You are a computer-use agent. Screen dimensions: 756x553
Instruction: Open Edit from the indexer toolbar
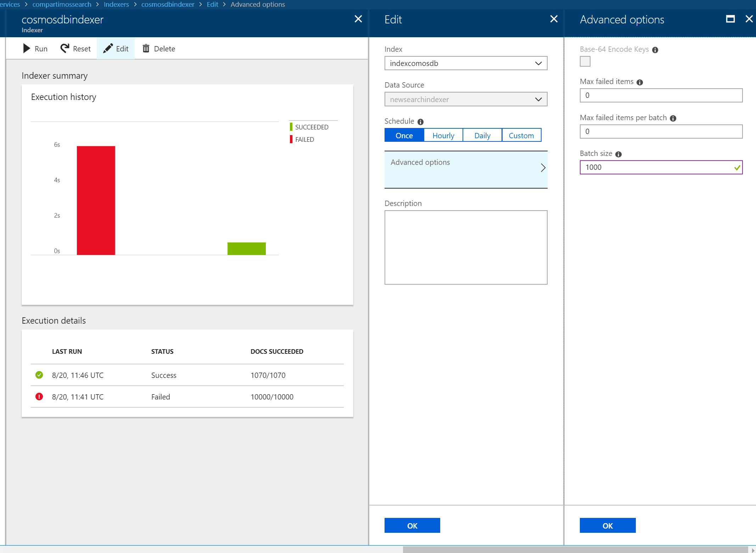click(x=116, y=49)
